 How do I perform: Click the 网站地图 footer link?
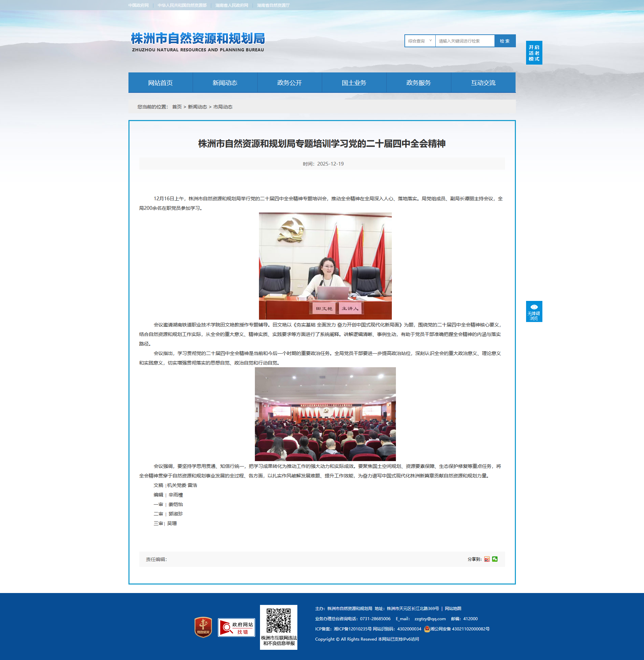pos(453,609)
